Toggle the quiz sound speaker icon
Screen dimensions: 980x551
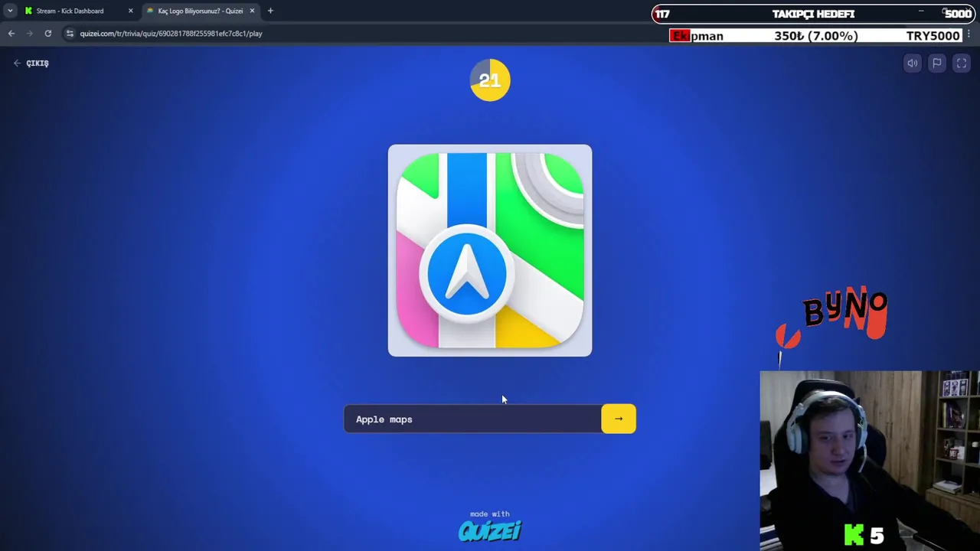[912, 64]
